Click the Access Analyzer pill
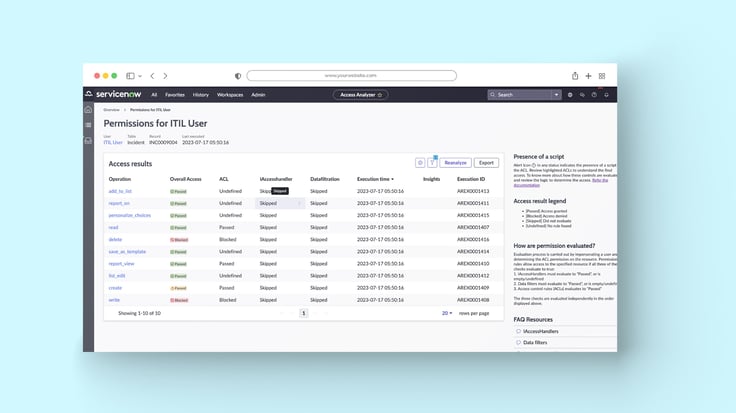Viewport: 736px width, 413px height. point(360,95)
